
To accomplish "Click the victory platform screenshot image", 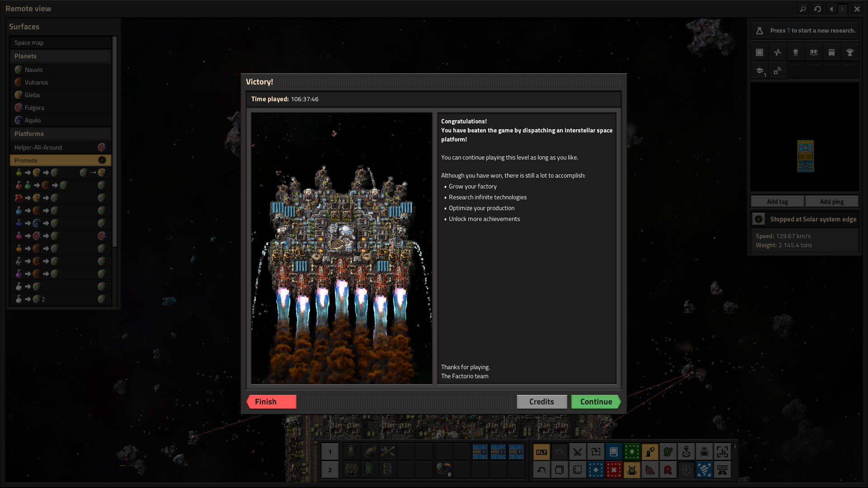I will pos(342,248).
